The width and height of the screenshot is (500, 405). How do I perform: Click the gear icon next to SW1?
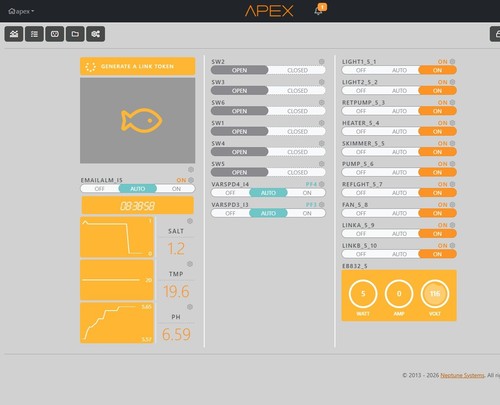pos(322,123)
